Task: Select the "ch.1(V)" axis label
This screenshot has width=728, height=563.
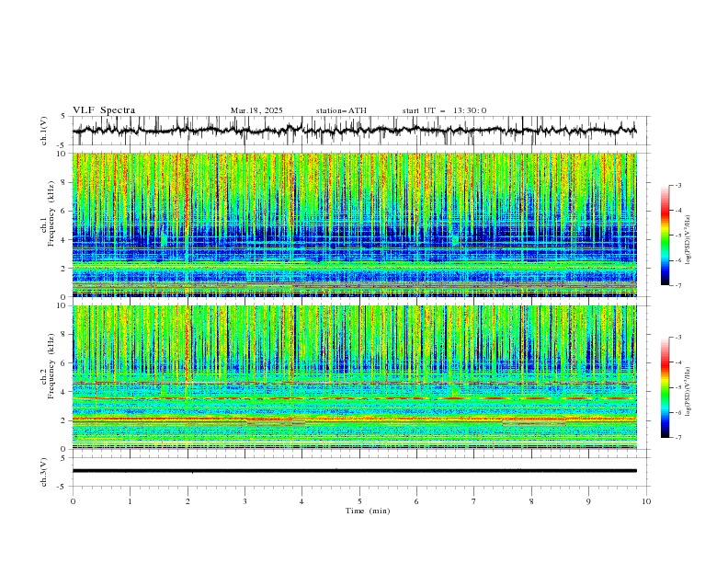Action: 44,131
